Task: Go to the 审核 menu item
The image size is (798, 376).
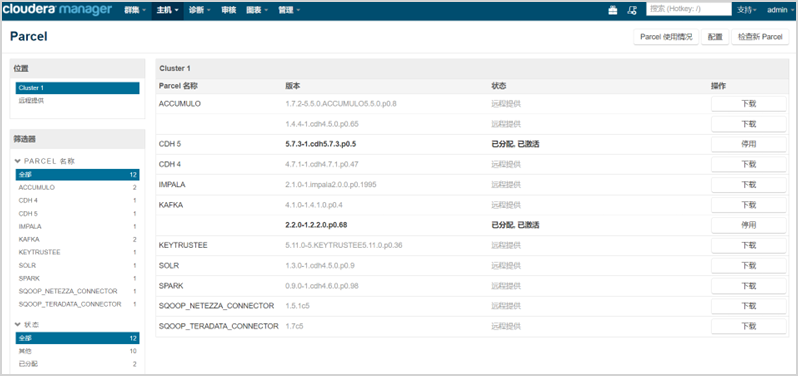Action: tap(229, 10)
